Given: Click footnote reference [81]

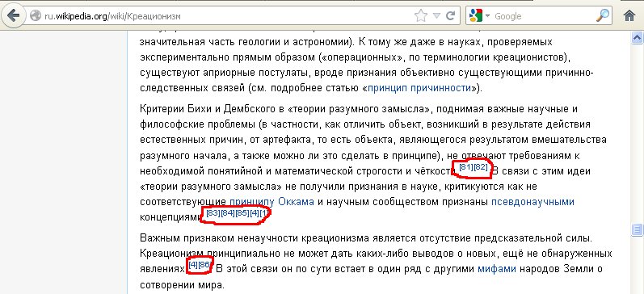Looking at the screenshot, I should coord(466,166).
